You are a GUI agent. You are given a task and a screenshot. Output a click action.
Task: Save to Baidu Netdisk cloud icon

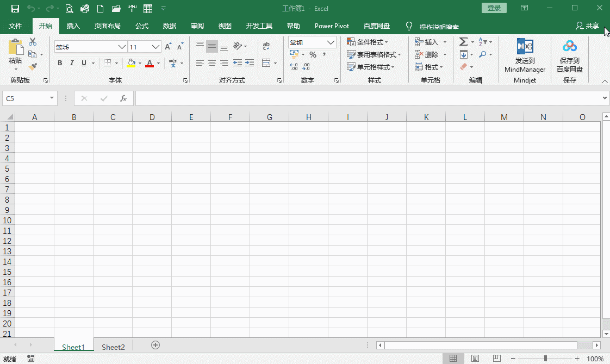tap(570, 46)
